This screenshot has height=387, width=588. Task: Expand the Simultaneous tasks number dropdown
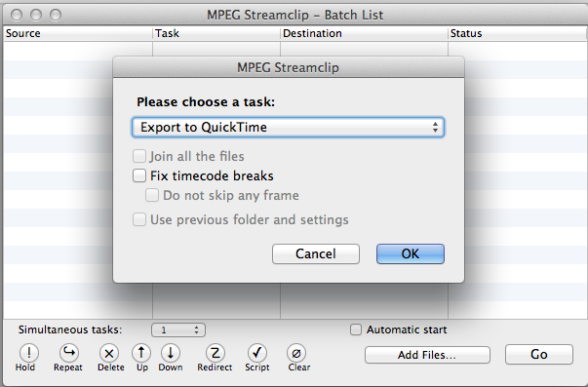[x=178, y=330]
